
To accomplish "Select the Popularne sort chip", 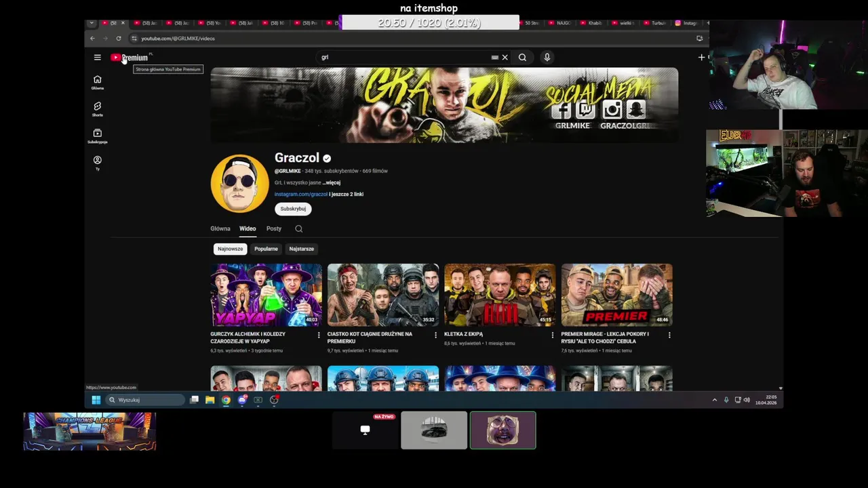I will [x=266, y=249].
